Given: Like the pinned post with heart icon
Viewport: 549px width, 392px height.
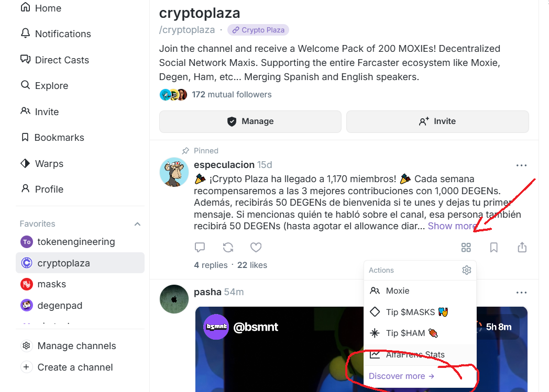Looking at the screenshot, I should click(x=256, y=248).
